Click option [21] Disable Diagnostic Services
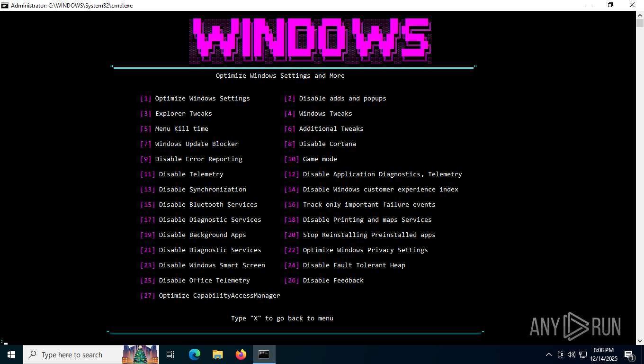The width and height of the screenshot is (644, 364). point(201,250)
